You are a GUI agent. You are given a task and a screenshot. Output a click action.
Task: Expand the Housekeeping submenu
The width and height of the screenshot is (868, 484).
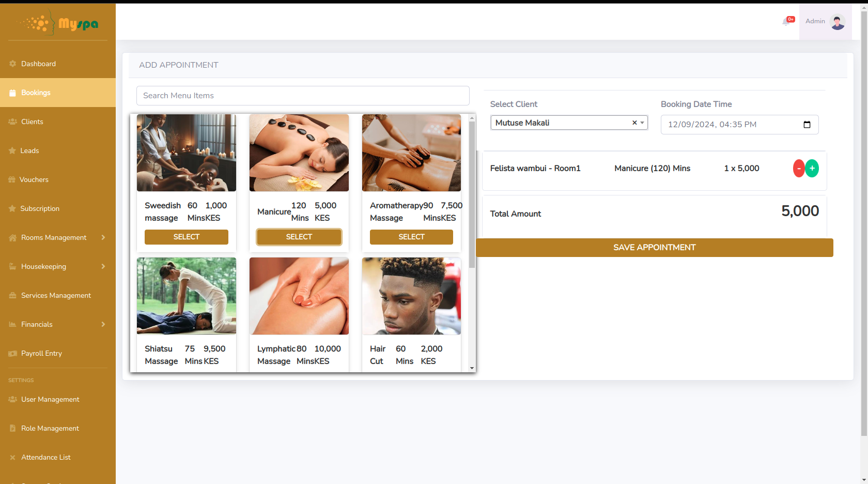click(x=103, y=266)
